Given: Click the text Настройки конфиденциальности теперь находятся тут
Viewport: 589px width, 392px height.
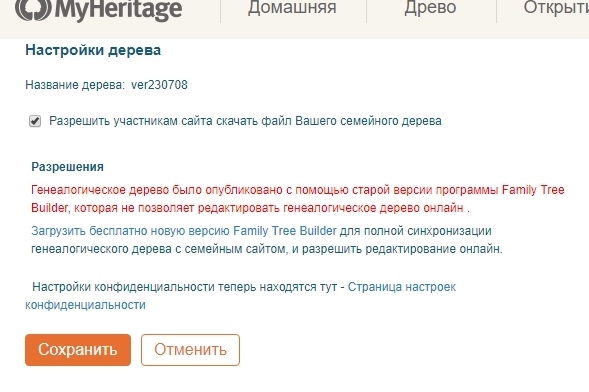Looking at the screenshot, I should click(x=184, y=287).
